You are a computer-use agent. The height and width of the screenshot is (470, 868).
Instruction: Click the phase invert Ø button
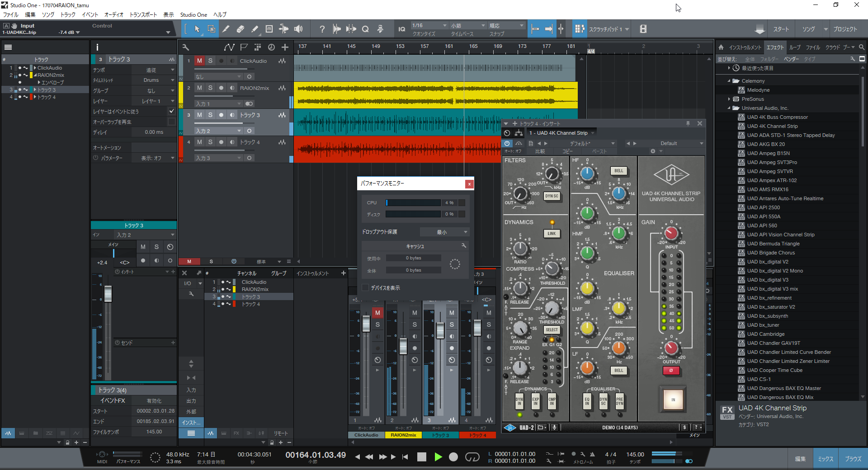click(x=671, y=371)
